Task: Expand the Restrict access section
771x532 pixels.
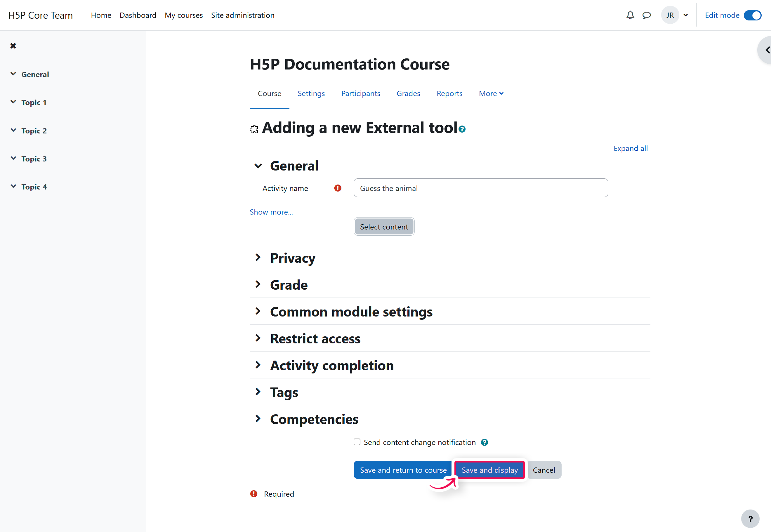Action: pos(258,338)
